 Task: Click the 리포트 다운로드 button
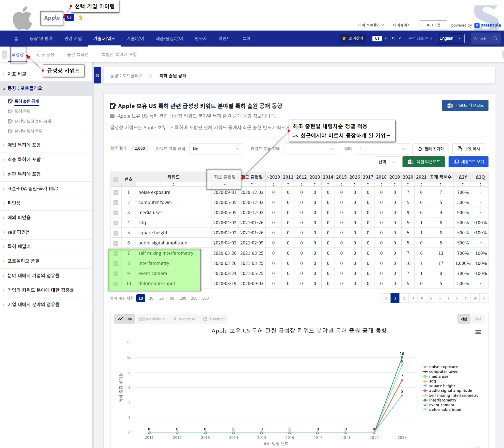[465, 105]
